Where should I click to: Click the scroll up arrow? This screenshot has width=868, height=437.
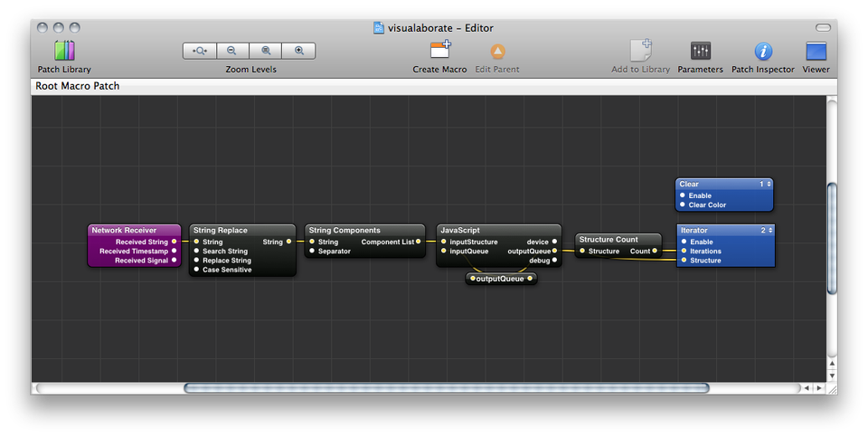(x=832, y=364)
